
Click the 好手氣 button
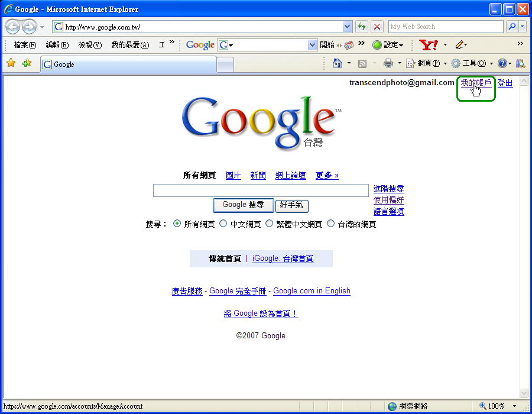pos(292,205)
